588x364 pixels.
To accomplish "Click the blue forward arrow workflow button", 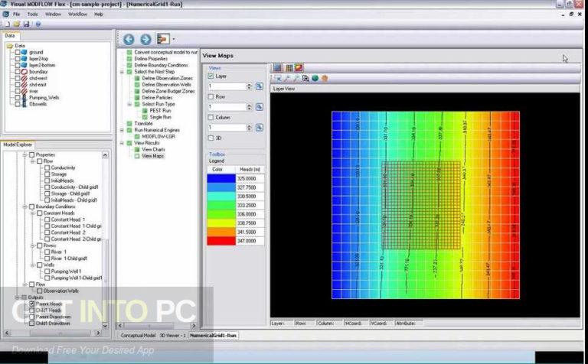I will [145, 39].
